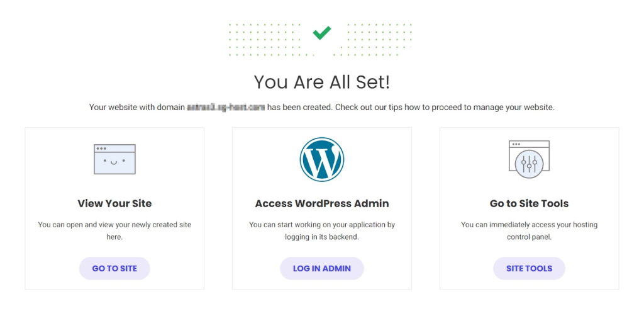Screen dimensions: 644x316
Task: Click the 'Check out our tips' sentence
Action: (x=445, y=108)
